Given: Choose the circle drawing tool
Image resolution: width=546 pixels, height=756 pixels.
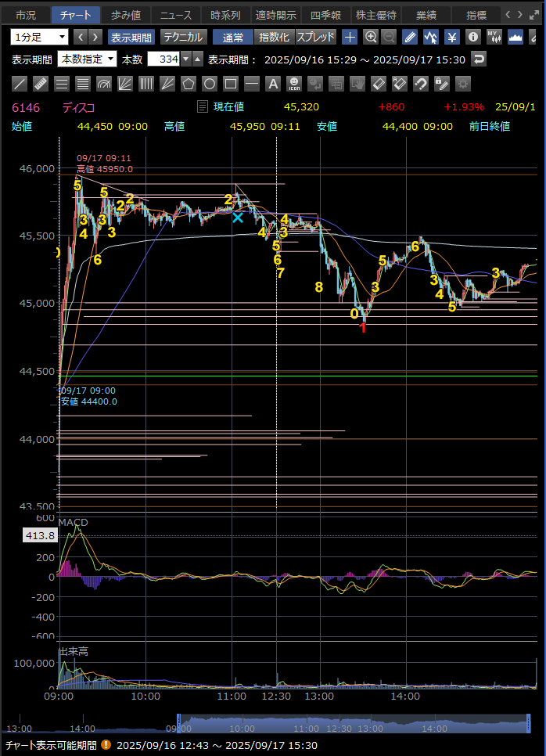Looking at the screenshot, I should point(210,84).
